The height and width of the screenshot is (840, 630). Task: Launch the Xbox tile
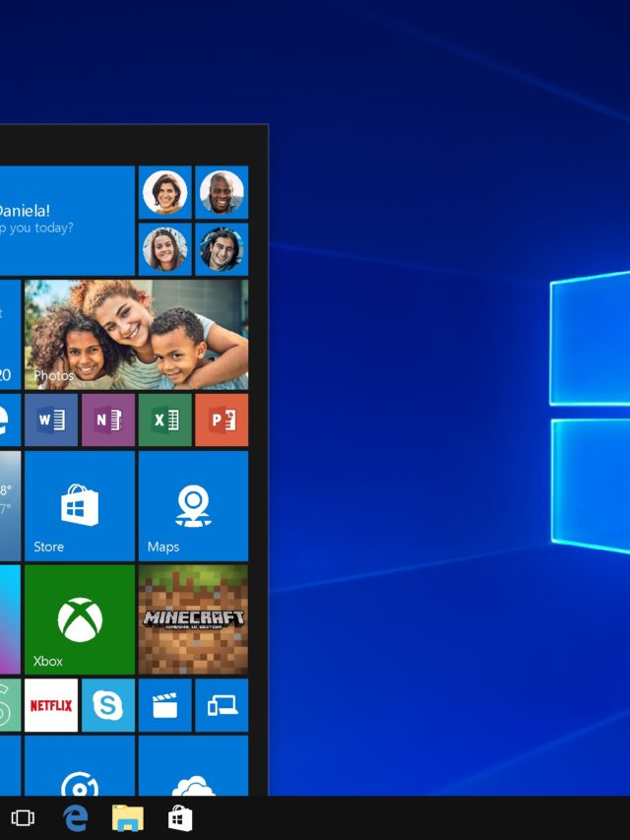coord(80,619)
